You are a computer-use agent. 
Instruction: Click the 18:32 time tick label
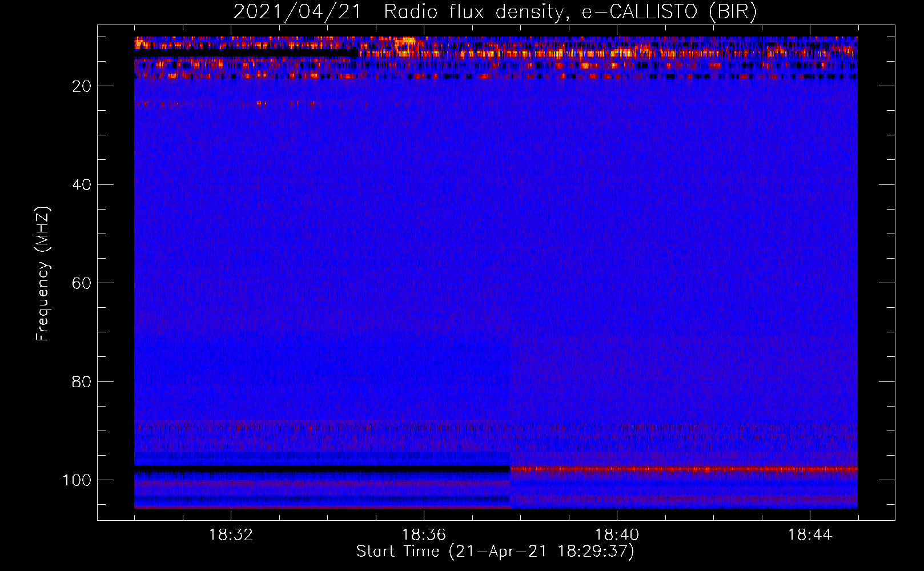[x=231, y=535]
